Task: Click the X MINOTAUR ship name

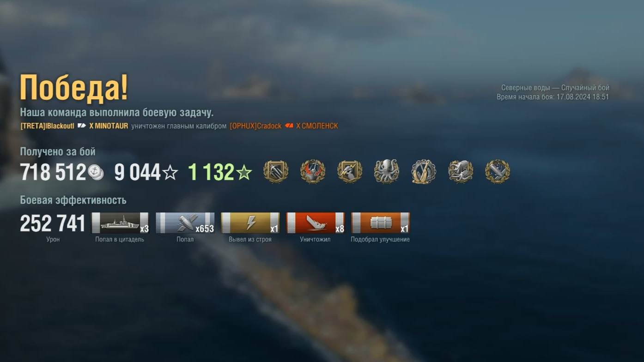Action: pyautogui.click(x=109, y=126)
